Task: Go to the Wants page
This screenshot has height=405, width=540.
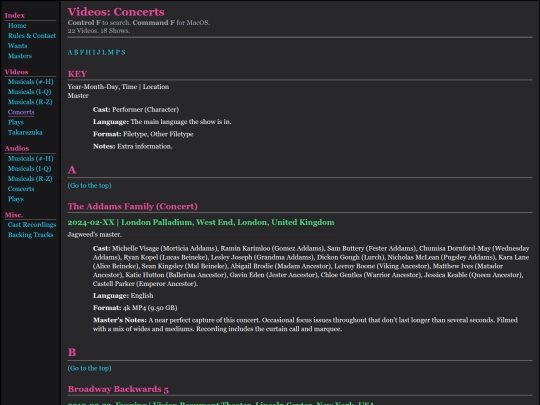Action: [x=18, y=45]
